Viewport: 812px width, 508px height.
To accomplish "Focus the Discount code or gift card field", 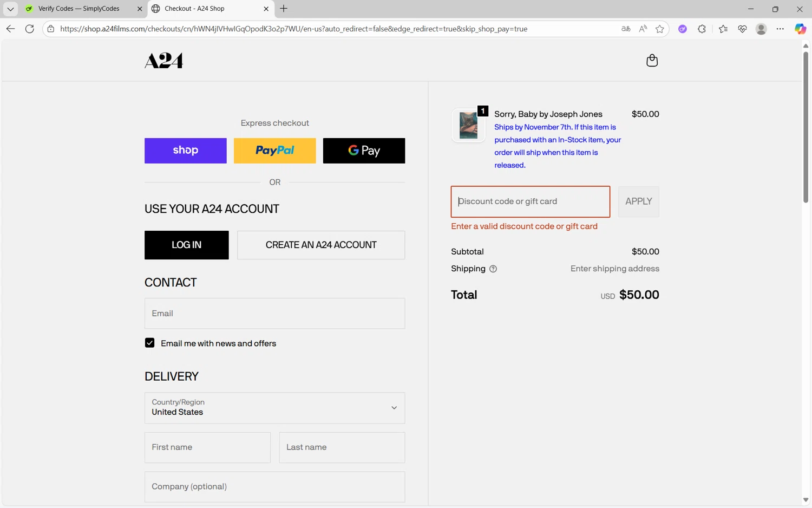I will click(531, 201).
